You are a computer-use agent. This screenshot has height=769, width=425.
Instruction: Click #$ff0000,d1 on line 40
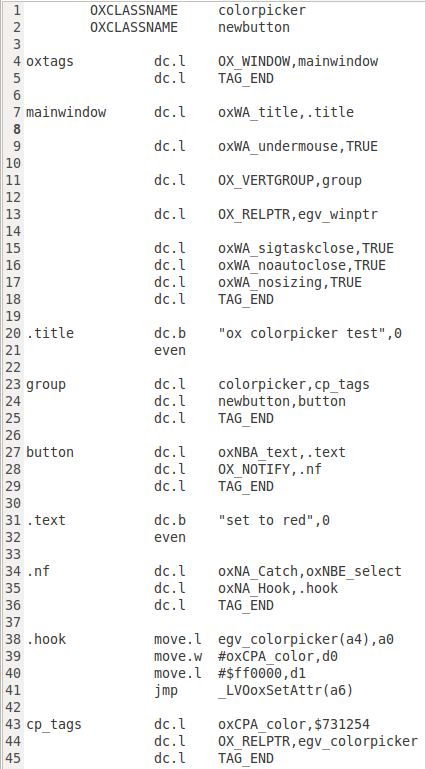[262, 673]
